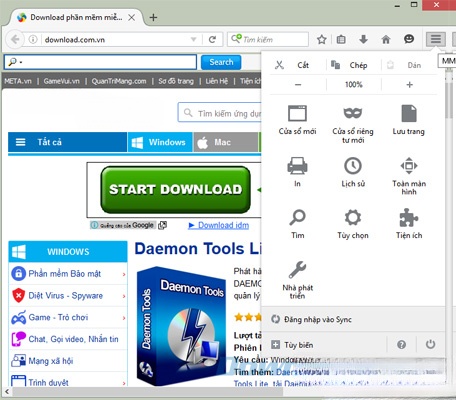
Task: Reload the page with refresh button
Action: [x=212, y=39]
